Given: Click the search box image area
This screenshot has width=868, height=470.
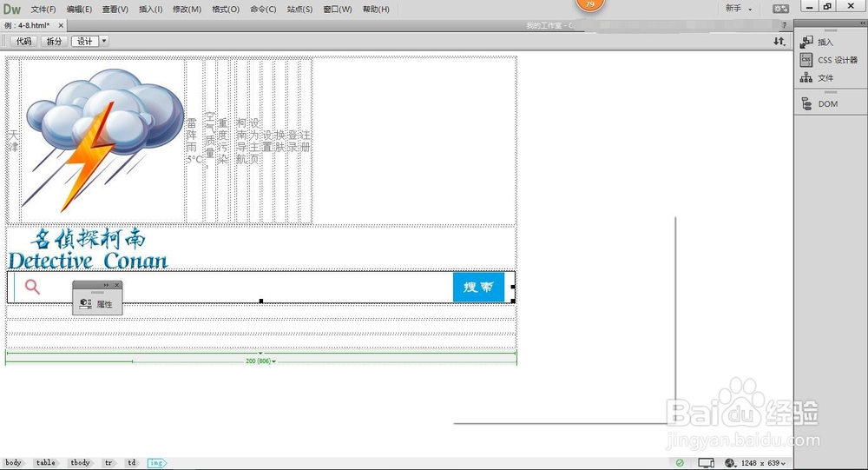Looking at the screenshot, I should (x=260, y=287).
